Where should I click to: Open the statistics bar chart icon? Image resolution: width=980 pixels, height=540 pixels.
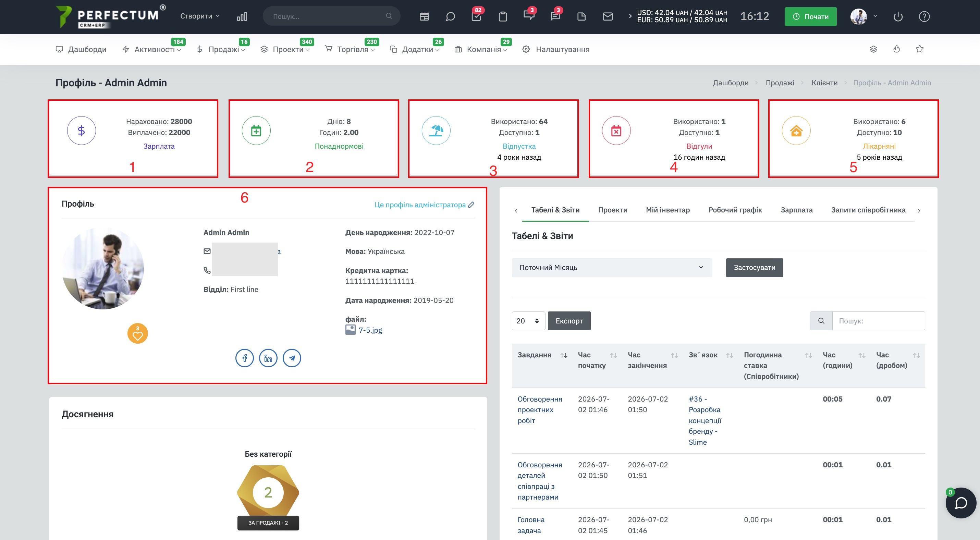click(242, 16)
